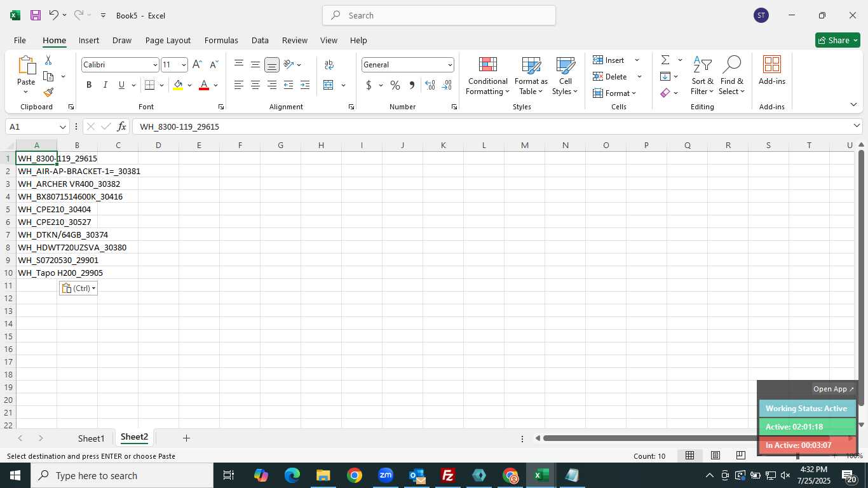Open the Paste Options (Ctrl) dropdown
868x488 pixels.
click(78, 288)
